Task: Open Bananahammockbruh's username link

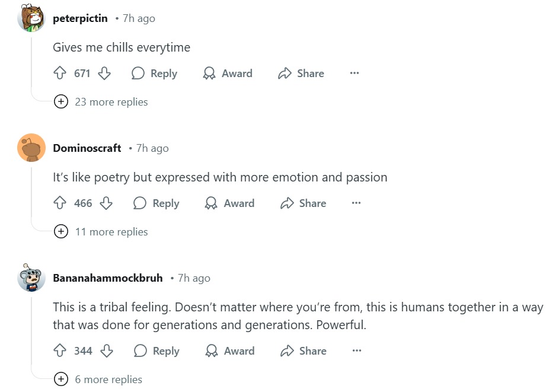Action: (107, 278)
